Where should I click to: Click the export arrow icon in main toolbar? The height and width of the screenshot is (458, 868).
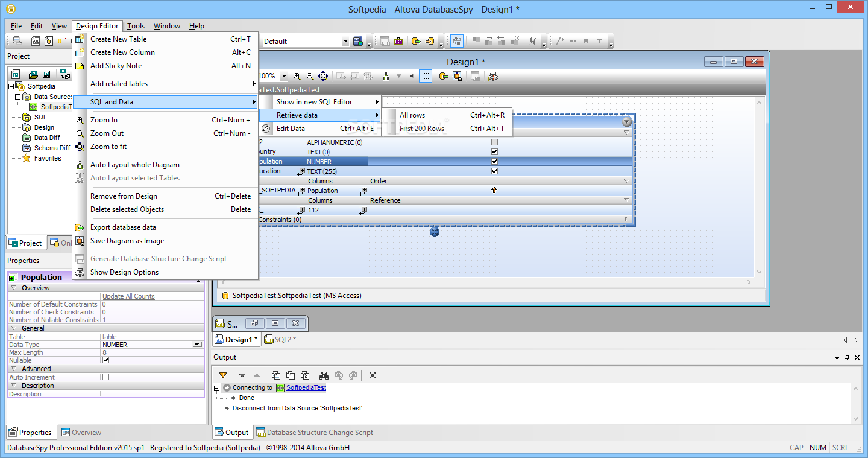click(x=416, y=41)
